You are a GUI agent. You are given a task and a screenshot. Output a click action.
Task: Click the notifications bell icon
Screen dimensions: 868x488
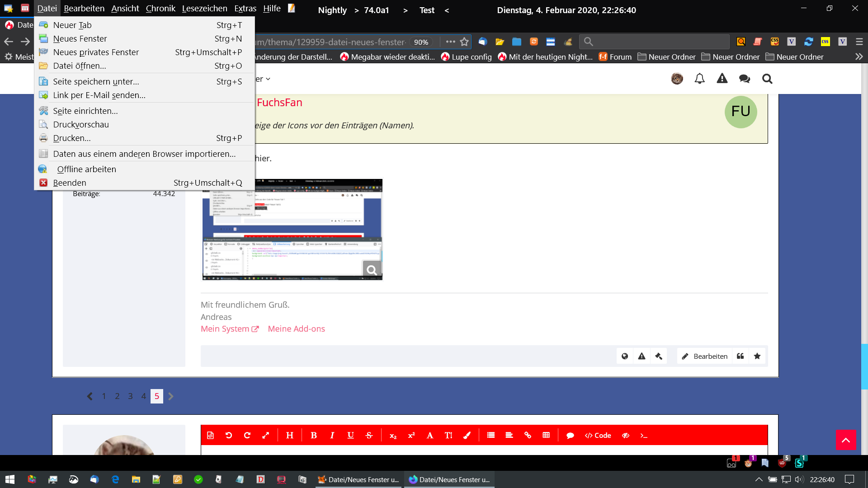699,79
